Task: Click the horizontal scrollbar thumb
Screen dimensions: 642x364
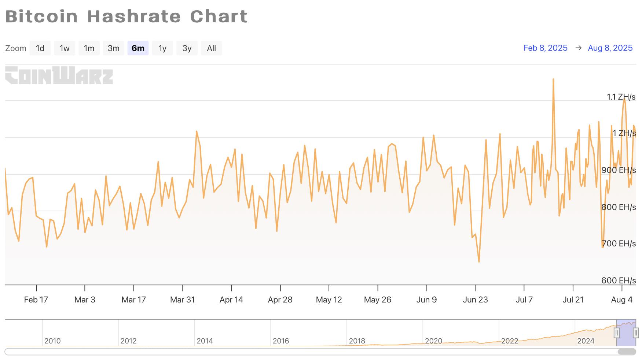Action: tap(627, 352)
